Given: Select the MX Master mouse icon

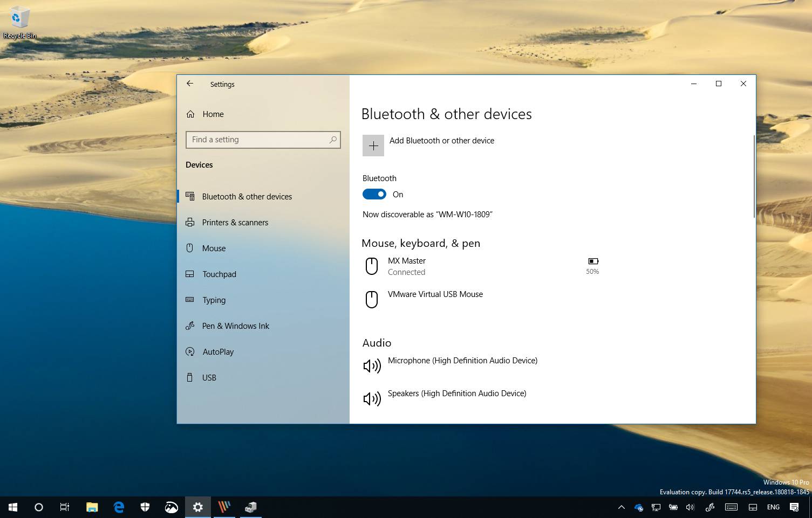Looking at the screenshot, I should pyautogui.click(x=372, y=266).
